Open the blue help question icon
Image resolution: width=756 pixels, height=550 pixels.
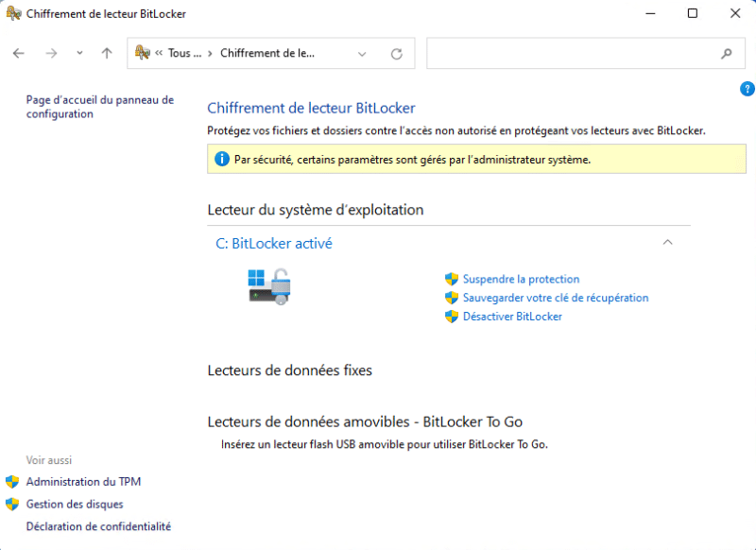coord(747,89)
